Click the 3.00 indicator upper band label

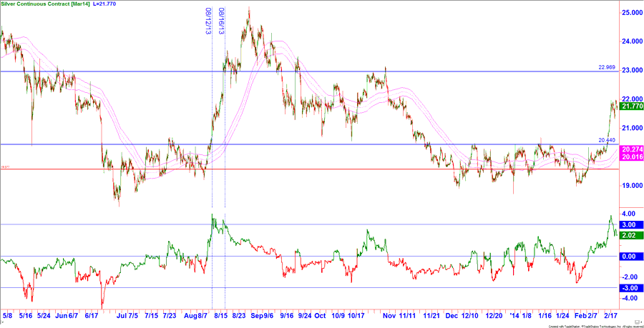[x=630, y=224]
